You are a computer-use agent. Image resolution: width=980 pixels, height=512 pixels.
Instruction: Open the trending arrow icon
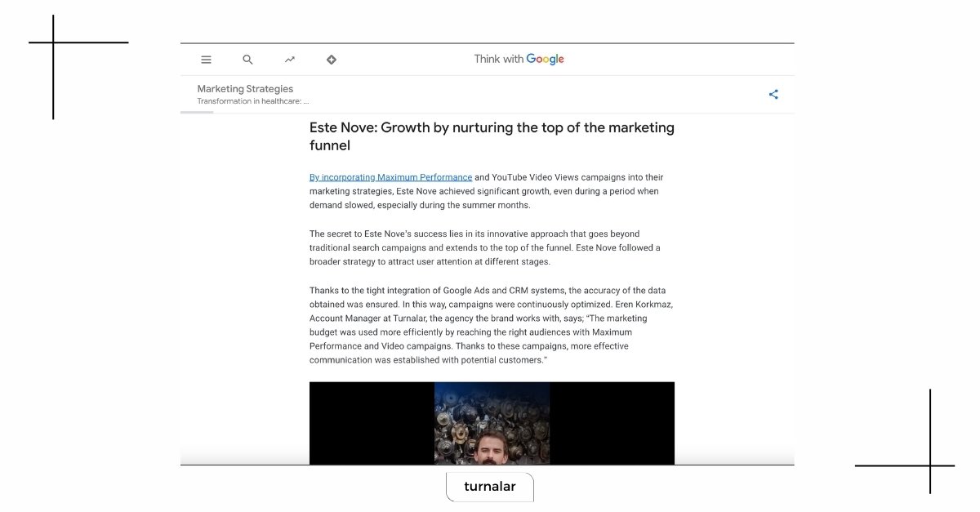290,60
